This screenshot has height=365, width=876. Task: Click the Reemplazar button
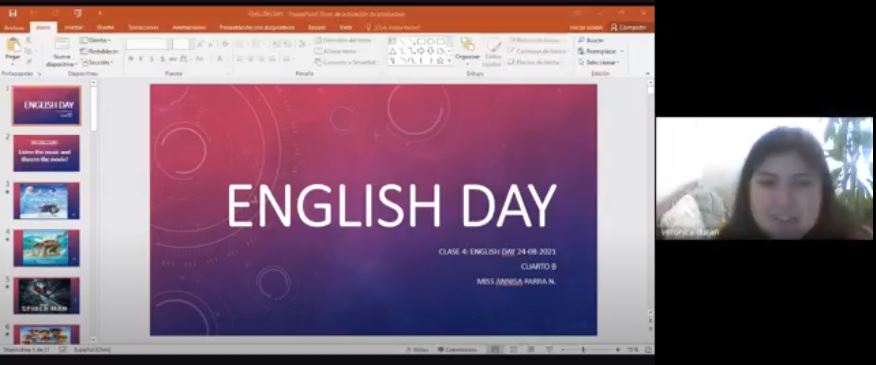(600, 51)
